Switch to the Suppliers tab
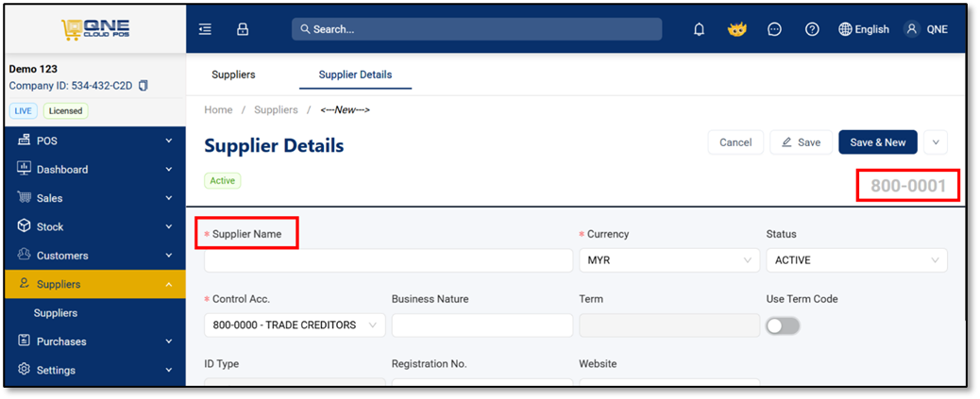This screenshot has height=399, width=980. coord(234,75)
